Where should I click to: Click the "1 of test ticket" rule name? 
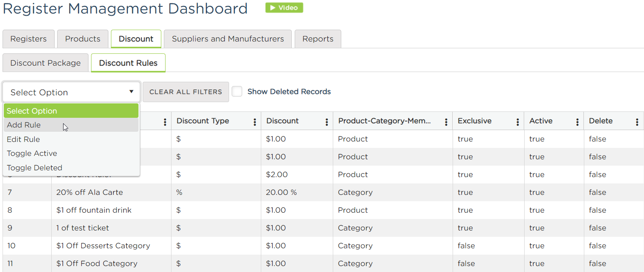pos(83,228)
